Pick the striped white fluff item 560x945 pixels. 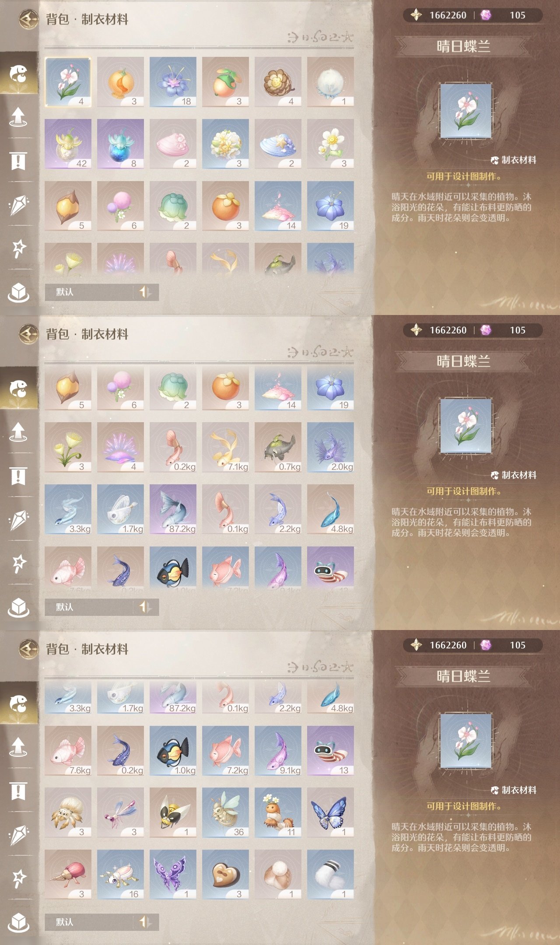pyautogui.click(x=330, y=875)
